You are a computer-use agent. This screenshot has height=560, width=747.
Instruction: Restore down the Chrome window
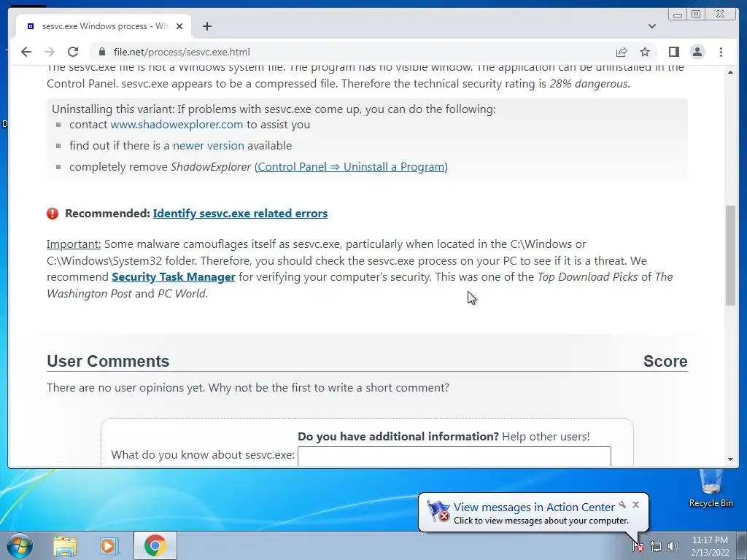[x=696, y=15]
